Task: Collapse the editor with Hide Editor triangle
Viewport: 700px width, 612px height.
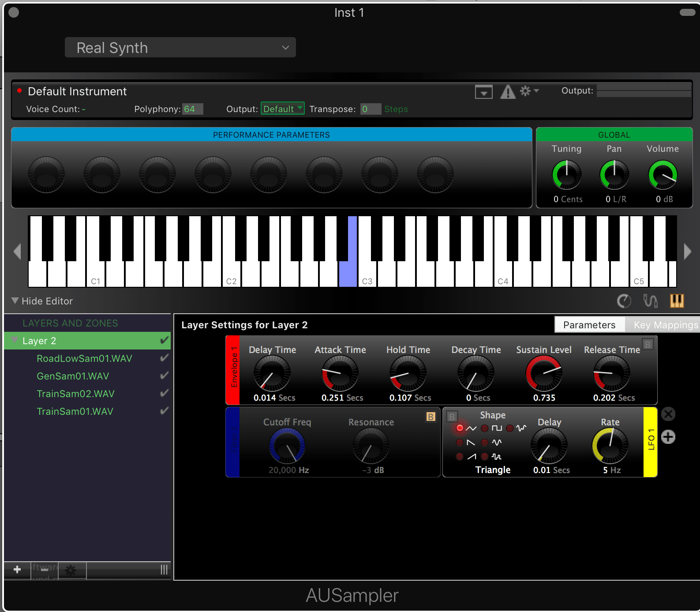Action: coord(15,301)
